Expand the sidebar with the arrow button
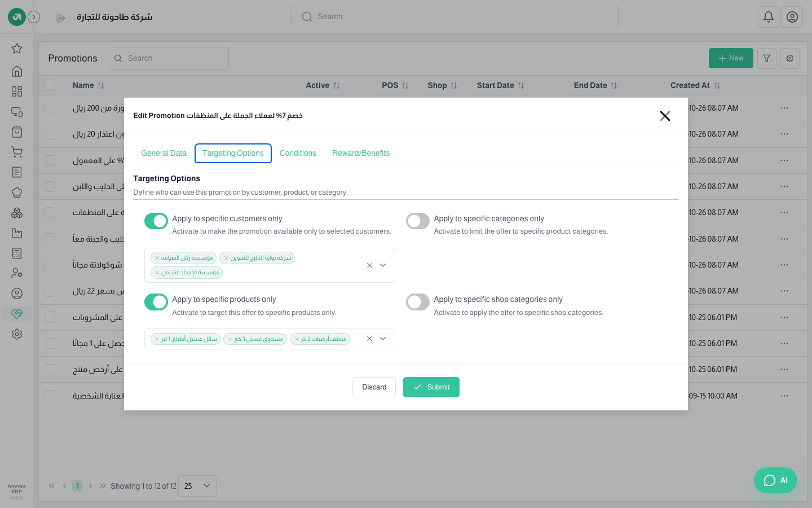This screenshot has width=812, height=508. [34, 17]
